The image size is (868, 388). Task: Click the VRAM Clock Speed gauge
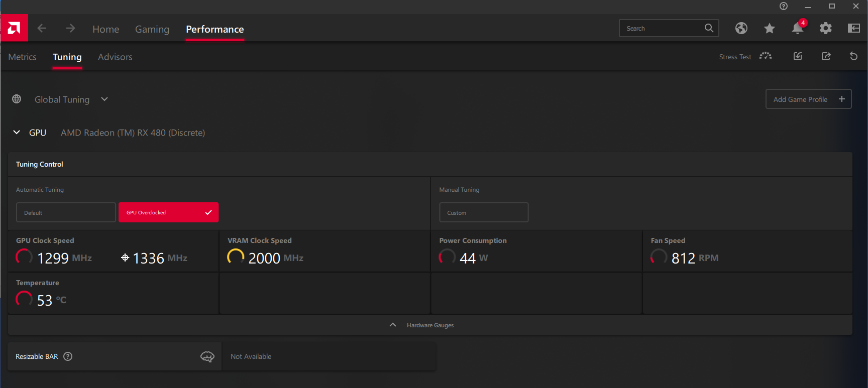[x=236, y=257]
